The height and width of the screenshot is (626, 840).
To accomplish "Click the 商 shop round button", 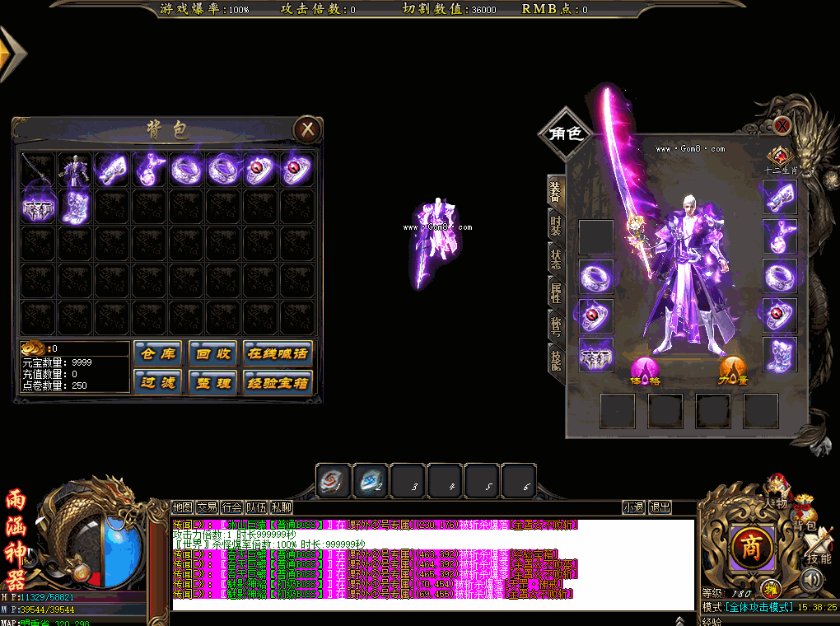I will pyautogui.click(x=751, y=547).
